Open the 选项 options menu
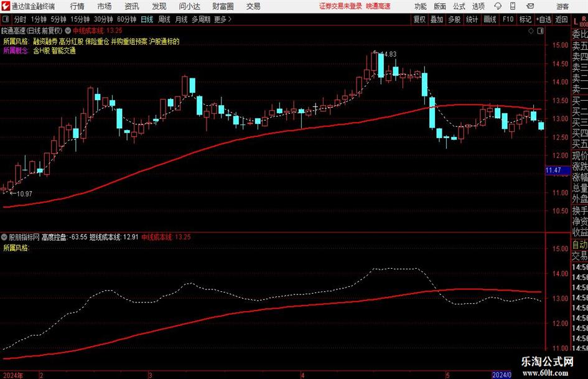Viewport: 588px width, 379px height. coord(478,6)
